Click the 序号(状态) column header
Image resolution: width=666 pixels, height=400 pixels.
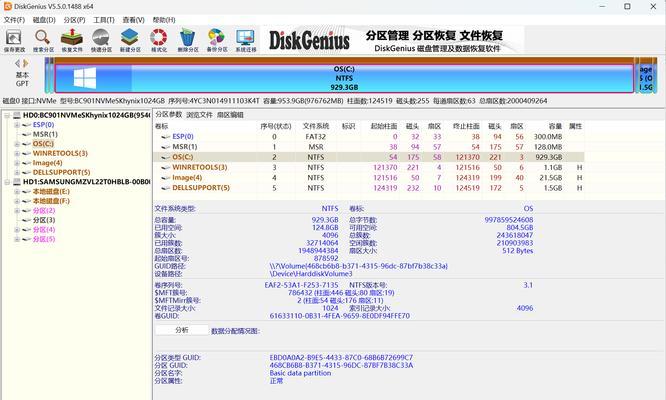click(x=276, y=126)
